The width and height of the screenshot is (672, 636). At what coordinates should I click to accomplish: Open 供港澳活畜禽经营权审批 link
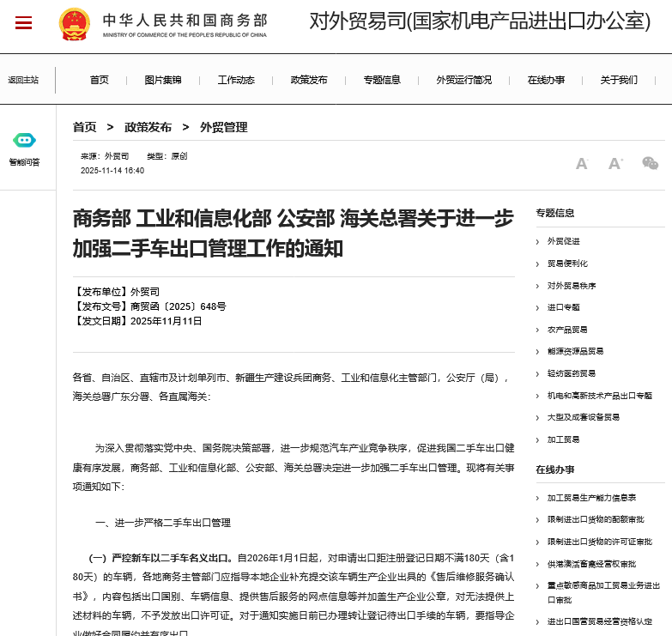click(x=591, y=564)
